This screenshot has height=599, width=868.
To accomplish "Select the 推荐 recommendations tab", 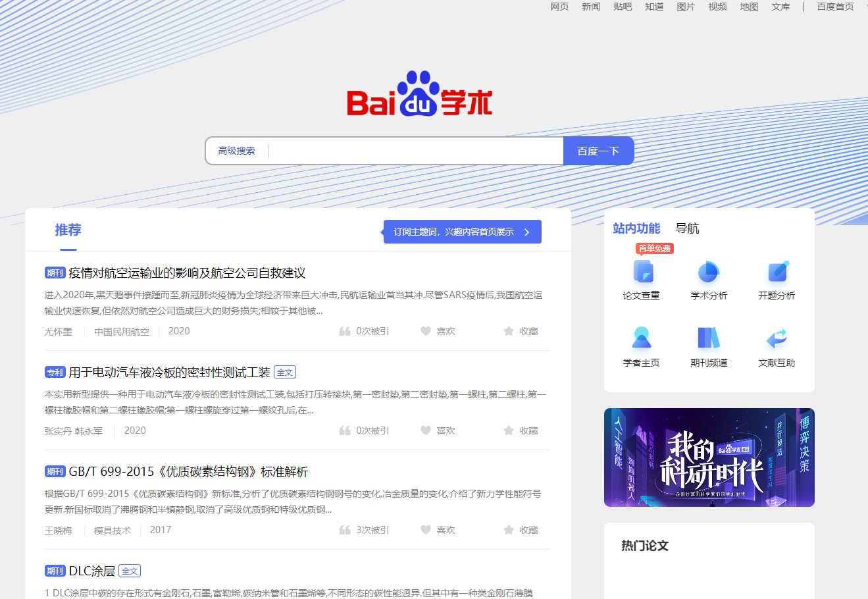I will coord(68,230).
